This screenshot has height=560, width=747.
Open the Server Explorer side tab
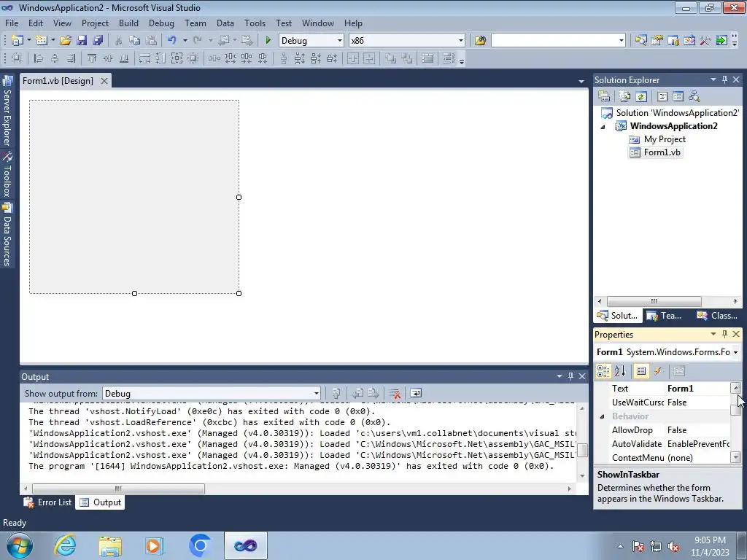coord(7,112)
